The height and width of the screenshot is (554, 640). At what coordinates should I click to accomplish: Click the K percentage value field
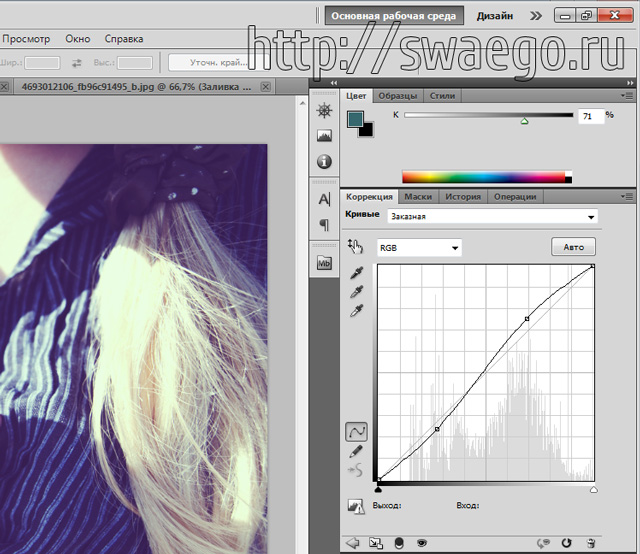click(x=591, y=116)
